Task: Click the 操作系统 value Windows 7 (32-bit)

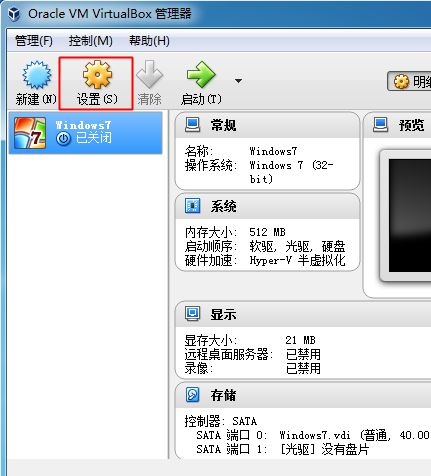Action: [x=291, y=172]
